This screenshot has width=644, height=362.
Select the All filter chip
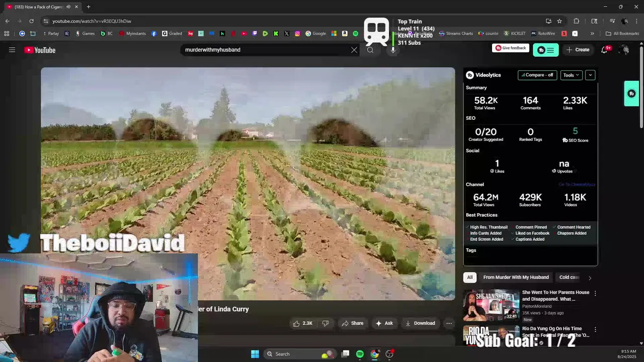[470, 277]
